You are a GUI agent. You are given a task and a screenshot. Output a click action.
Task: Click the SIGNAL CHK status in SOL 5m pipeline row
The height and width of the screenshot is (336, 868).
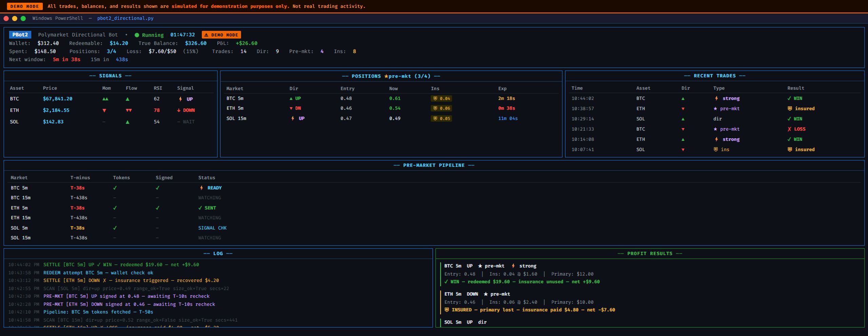click(x=212, y=228)
